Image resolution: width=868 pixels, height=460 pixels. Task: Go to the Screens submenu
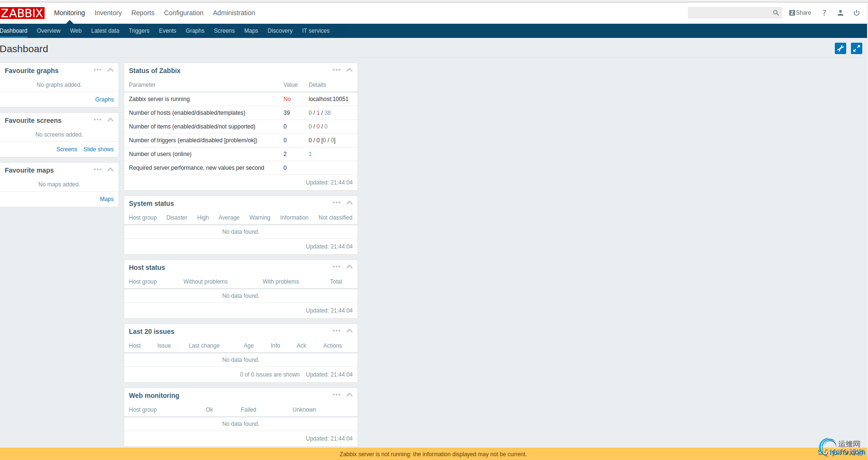click(x=224, y=31)
